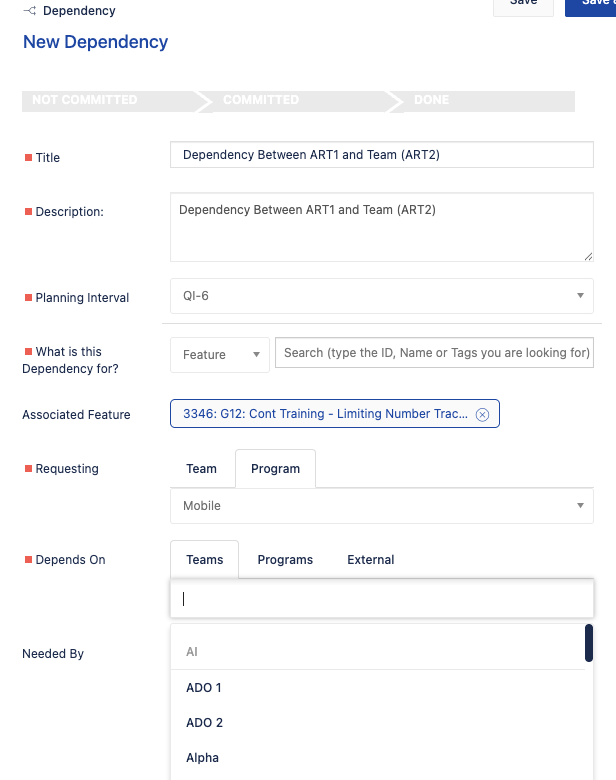
Task: Click the team list scrollbar thumb
Action: pyautogui.click(x=589, y=643)
